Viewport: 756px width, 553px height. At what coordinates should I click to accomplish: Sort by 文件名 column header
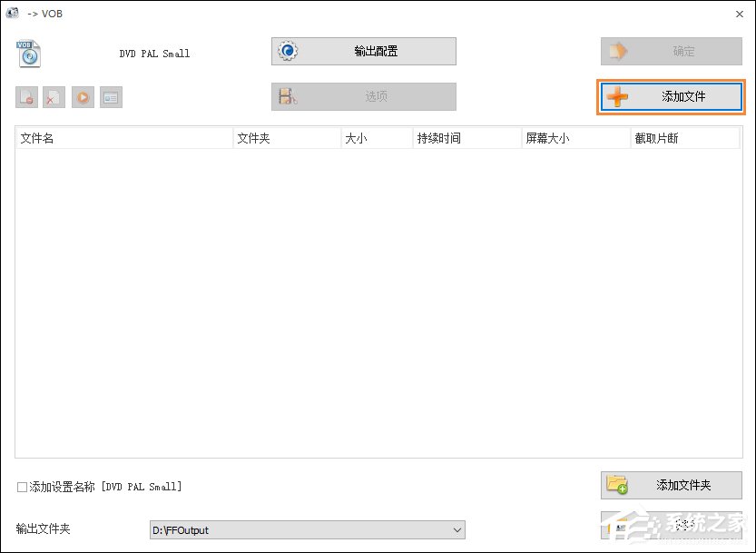click(x=123, y=138)
